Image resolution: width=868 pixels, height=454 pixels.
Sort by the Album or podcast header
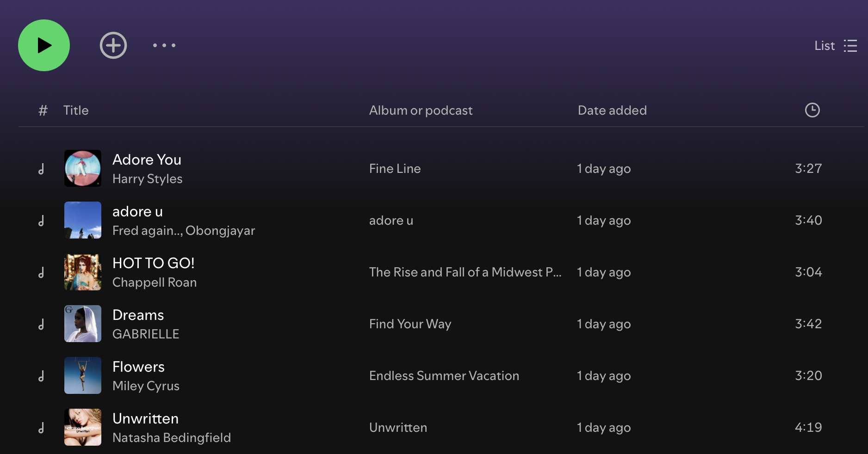[421, 110]
